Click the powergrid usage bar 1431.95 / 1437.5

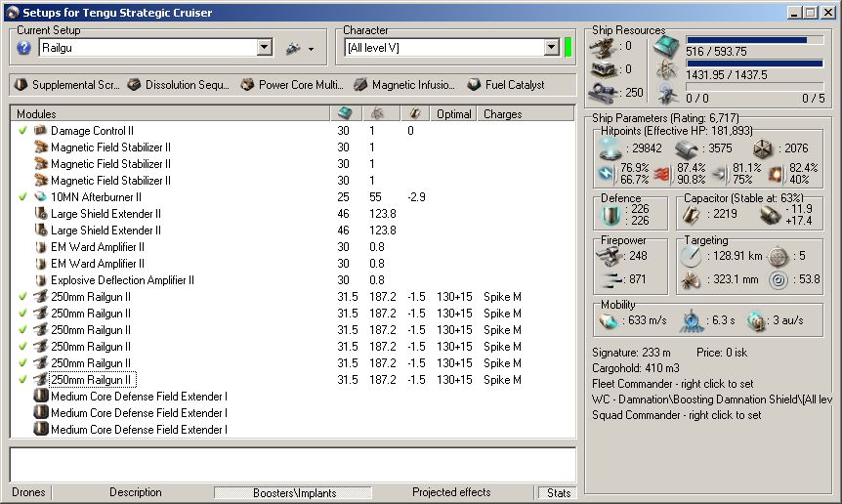pos(755,63)
